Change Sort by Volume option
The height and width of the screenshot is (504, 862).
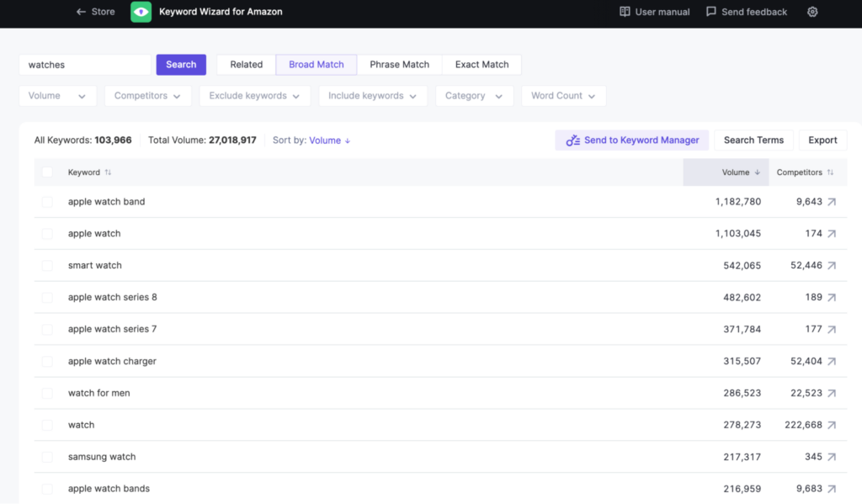(329, 141)
